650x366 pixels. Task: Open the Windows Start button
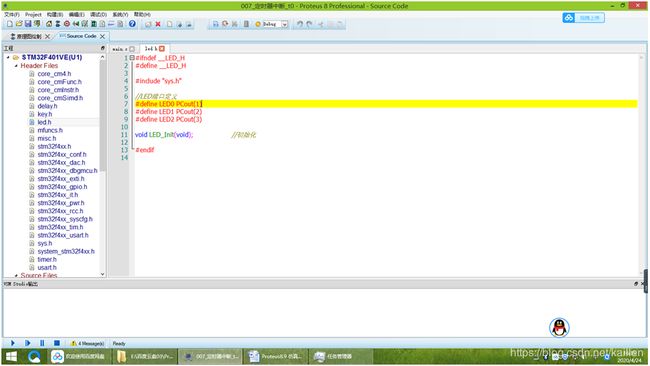11,356
